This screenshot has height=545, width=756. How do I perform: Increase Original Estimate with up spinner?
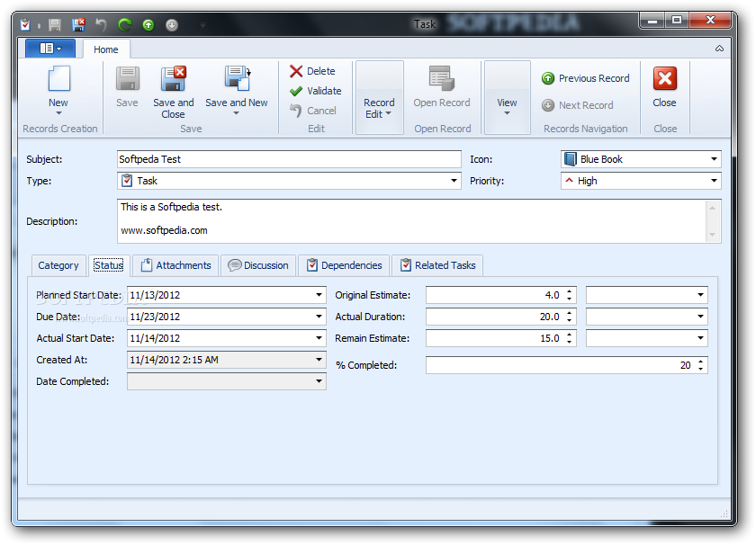point(570,291)
